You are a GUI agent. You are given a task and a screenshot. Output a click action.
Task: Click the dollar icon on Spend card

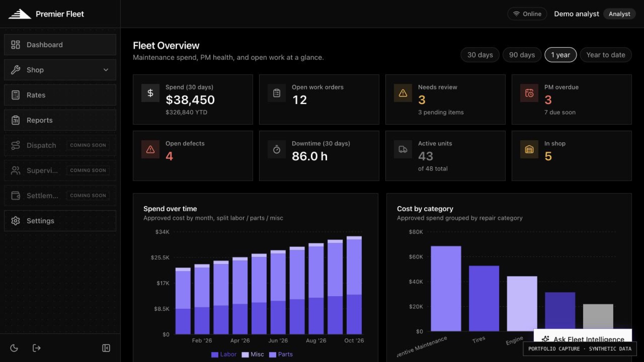[150, 93]
